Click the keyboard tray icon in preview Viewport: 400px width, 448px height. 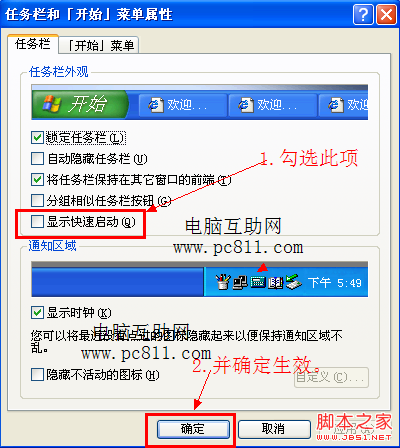pos(258,282)
